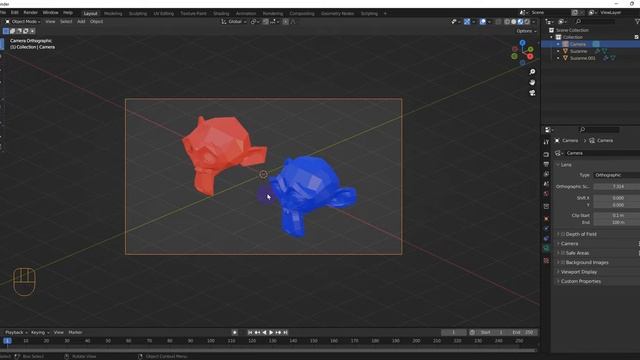Viewport: 640px width, 360px height.
Task: Click the outliner filter funnel icon
Action: pos(637,21)
